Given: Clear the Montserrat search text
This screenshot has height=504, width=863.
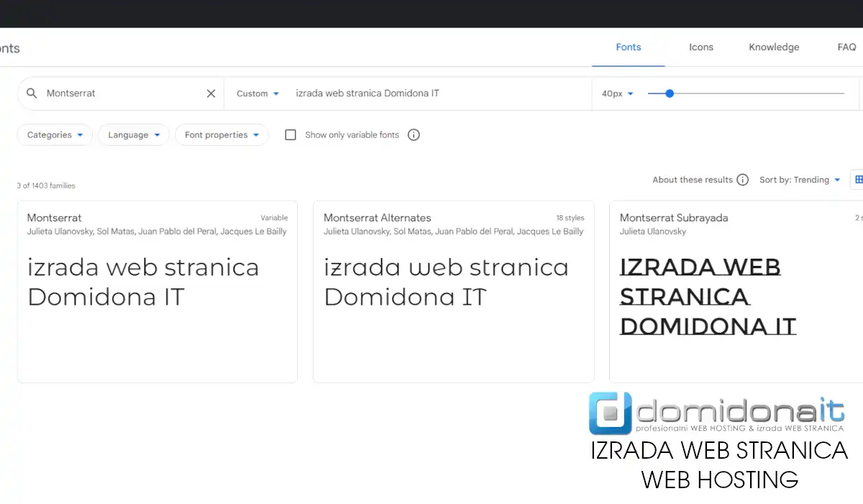Looking at the screenshot, I should (211, 93).
